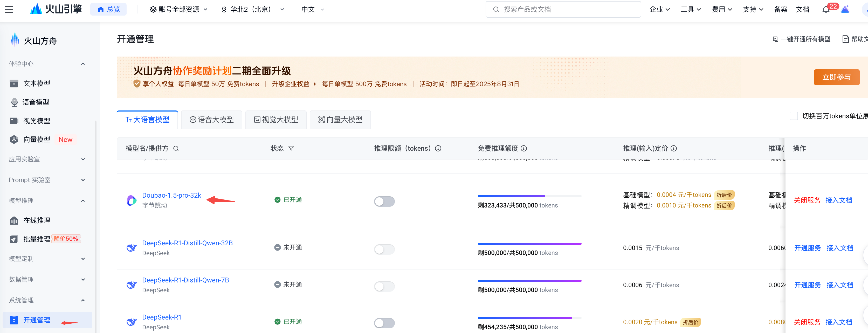The image size is (868, 333).
Task: Click the DeepSeek-R1 model logo icon
Action: 132,322
